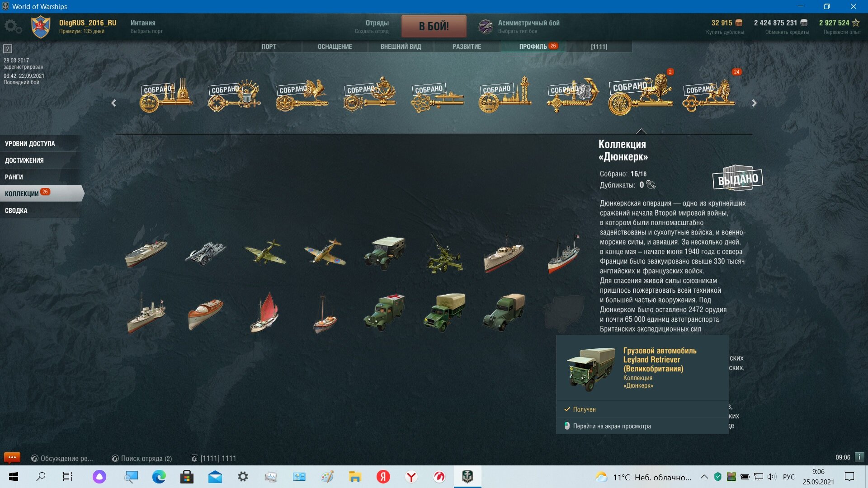Open Yandex Browser from taskbar
This screenshot has height=488, width=868.
click(411, 477)
